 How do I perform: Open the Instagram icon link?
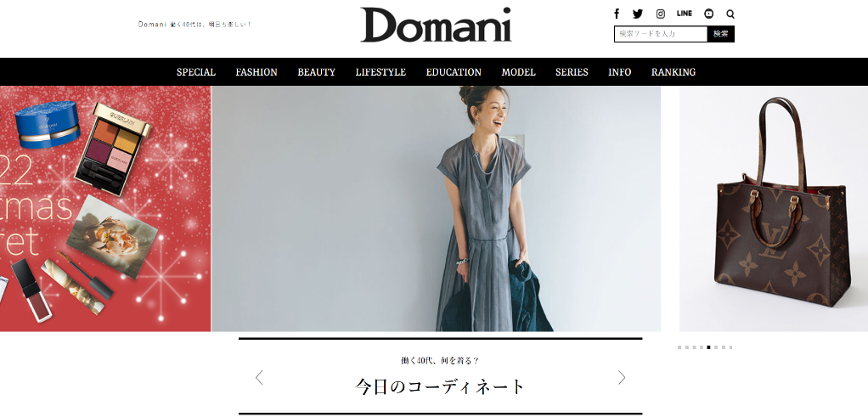pyautogui.click(x=661, y=14)
